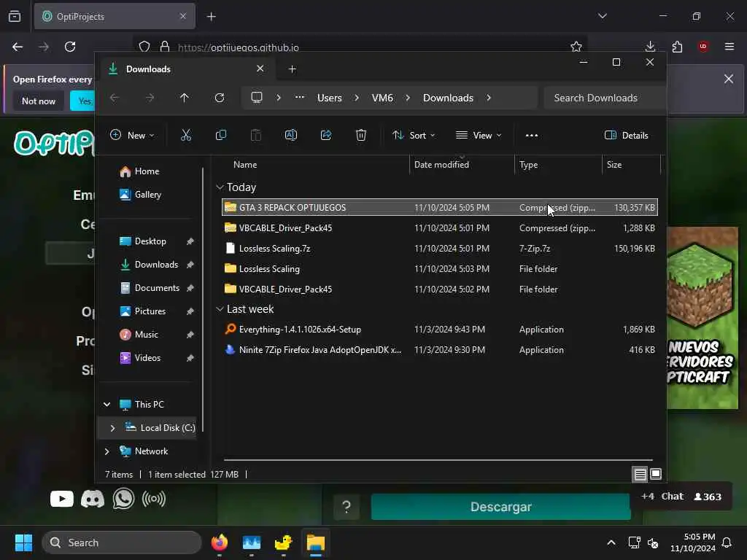Unpin Documents from Quick access
Screen dimensions: 747x560
pos(190,288)
